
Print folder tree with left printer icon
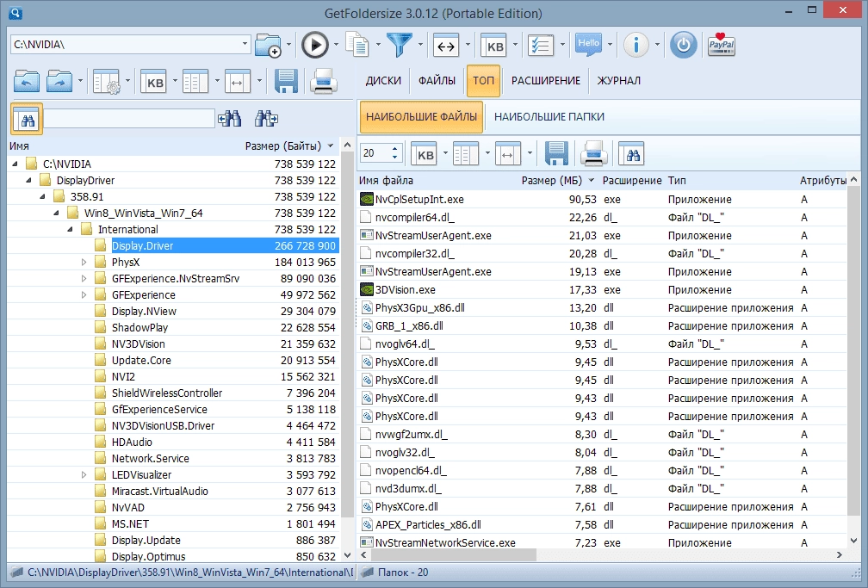coord(323,82)
